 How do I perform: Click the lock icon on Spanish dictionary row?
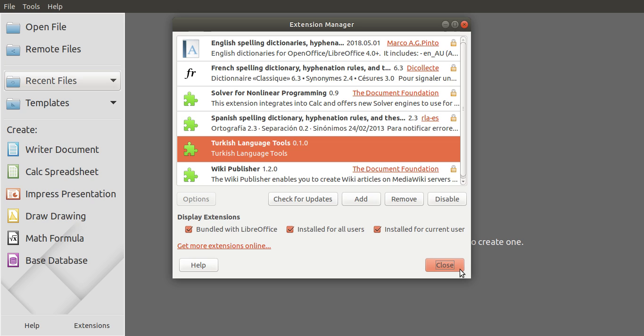tap(453, 118)
